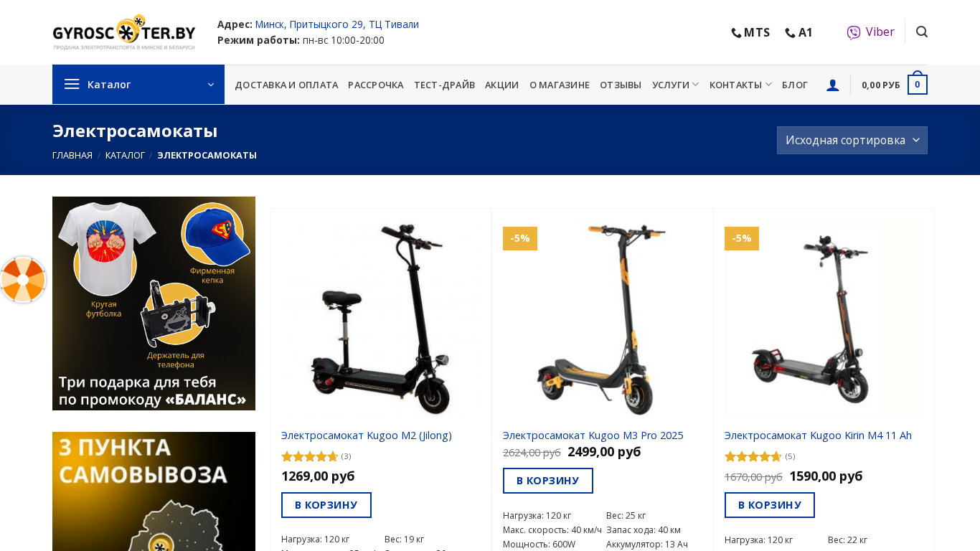Go to Доставка и оплата page

click(x=286, y=85)
